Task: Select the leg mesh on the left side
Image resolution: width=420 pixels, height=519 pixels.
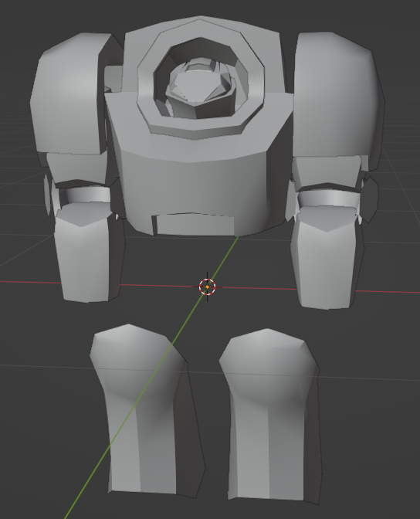Action: (x=147, y=410)
